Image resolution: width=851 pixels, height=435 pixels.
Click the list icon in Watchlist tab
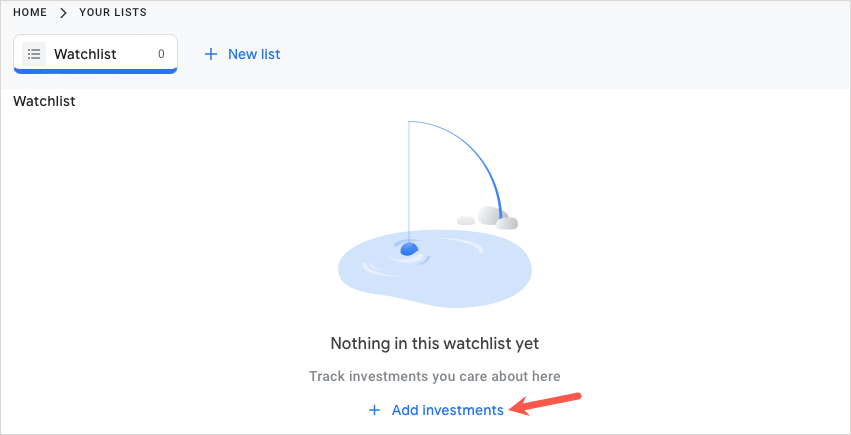(x=34, y=54)
